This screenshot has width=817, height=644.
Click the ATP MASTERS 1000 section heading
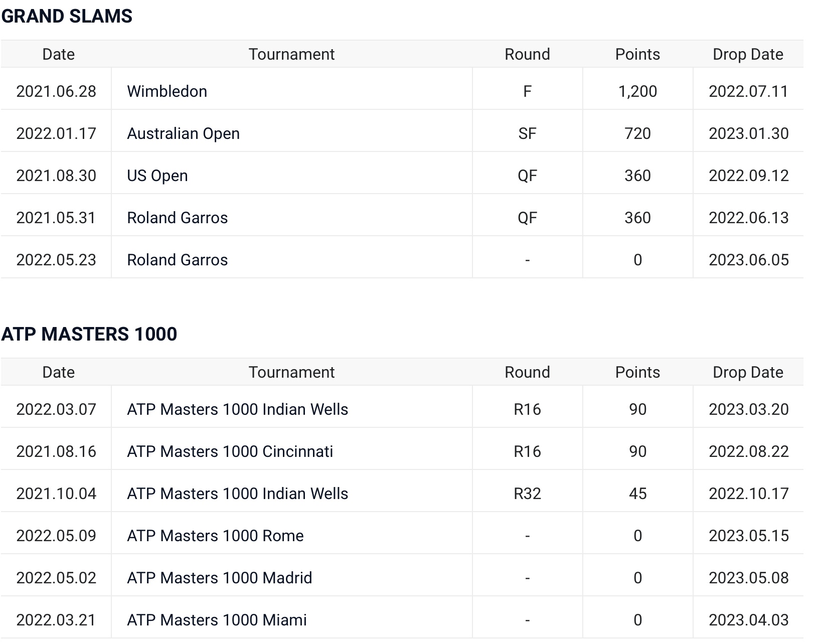coord(89,334)
